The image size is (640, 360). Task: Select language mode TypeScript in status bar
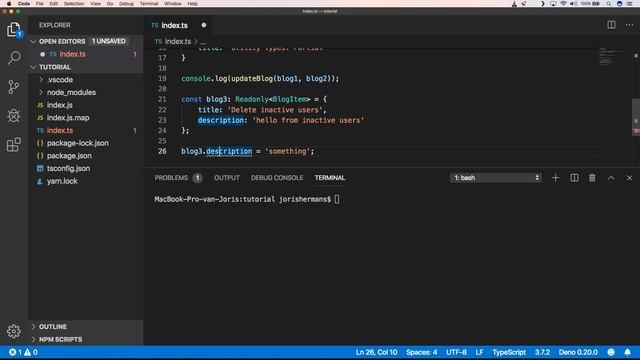coord(509,352)
